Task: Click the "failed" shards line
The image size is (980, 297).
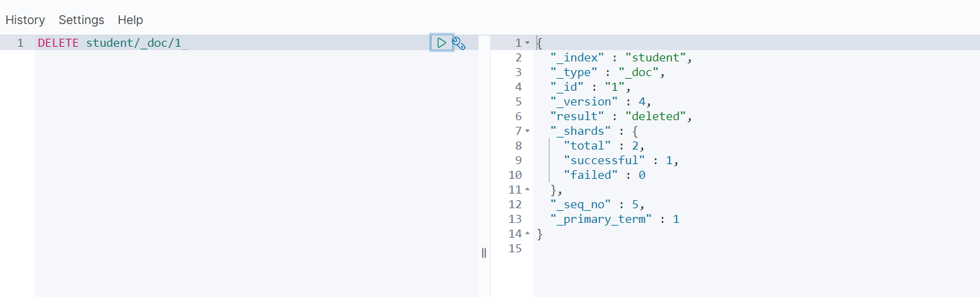Action: click(604, 175)
